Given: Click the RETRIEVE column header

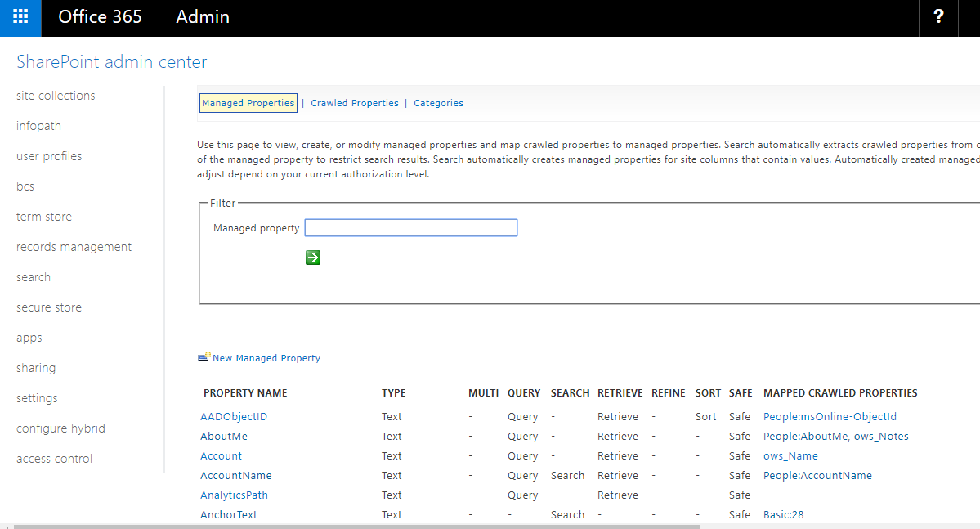Looking at the screenshot, I should [620, 393].
